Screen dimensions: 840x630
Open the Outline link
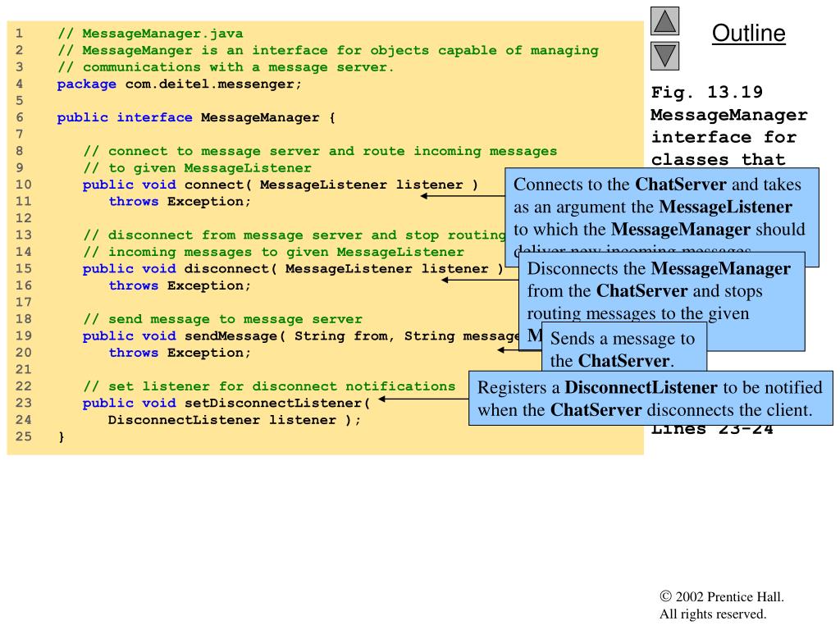tap(748, 33)
